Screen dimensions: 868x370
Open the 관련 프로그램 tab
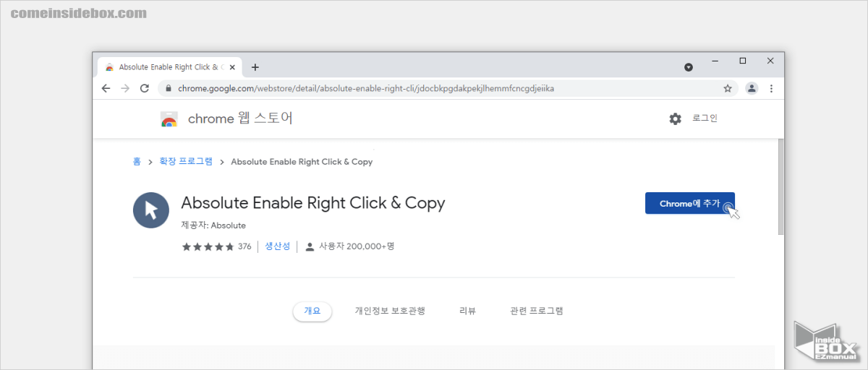click(537, 311)
